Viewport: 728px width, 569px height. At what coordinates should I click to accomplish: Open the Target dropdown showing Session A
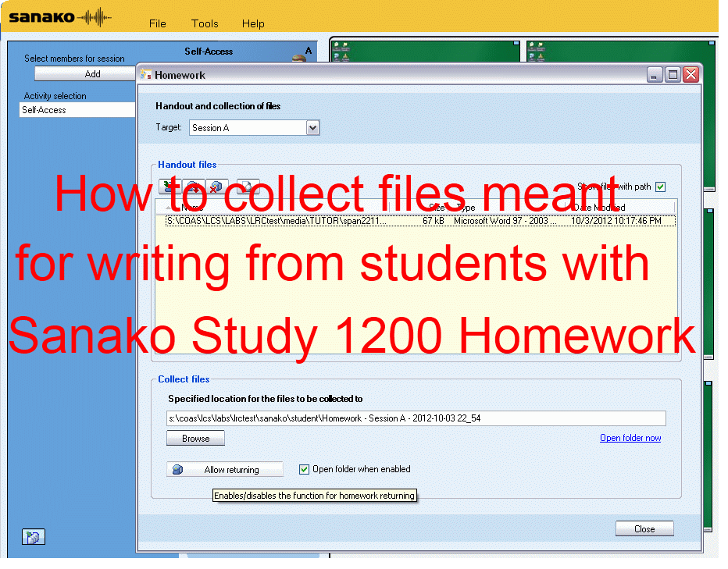coord(312,127)
